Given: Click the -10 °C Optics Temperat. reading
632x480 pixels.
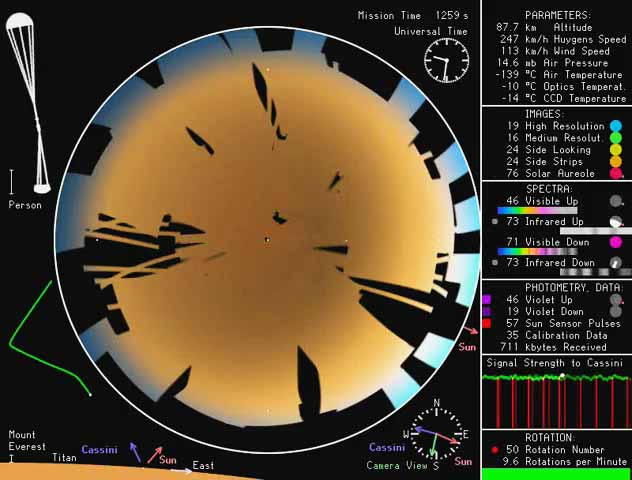Looking at the screenshot, I should pos(563,87).
